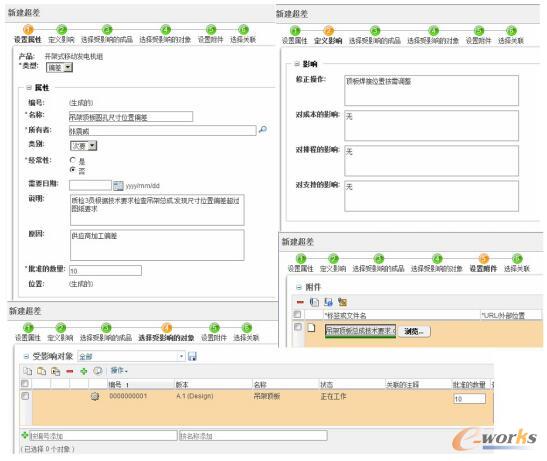Open the 类型 dropdown
547x461 pixels.
click(59, 67)
